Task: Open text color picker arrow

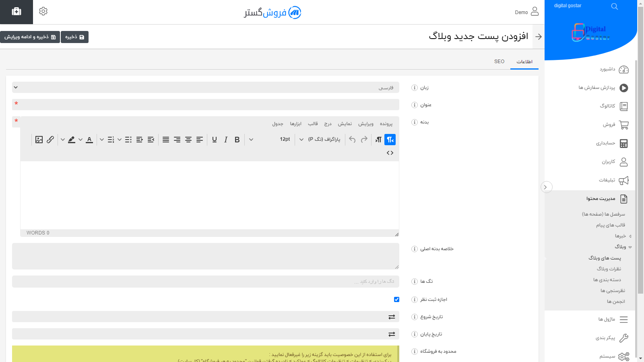Action: click(80, 140)
